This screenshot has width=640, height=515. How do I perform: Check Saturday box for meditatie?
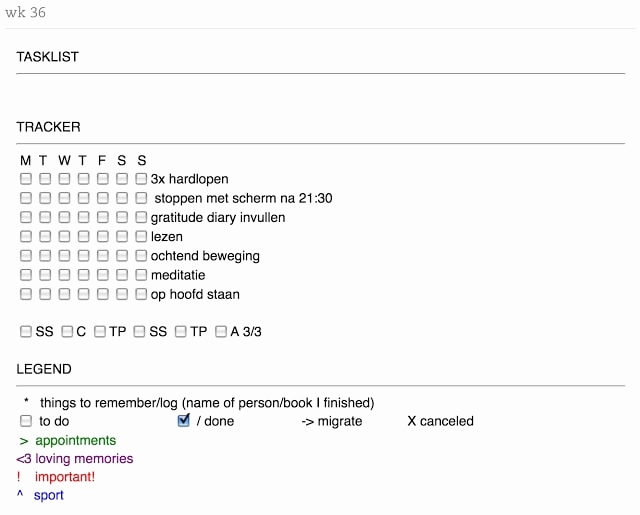(x=122, y=275)
